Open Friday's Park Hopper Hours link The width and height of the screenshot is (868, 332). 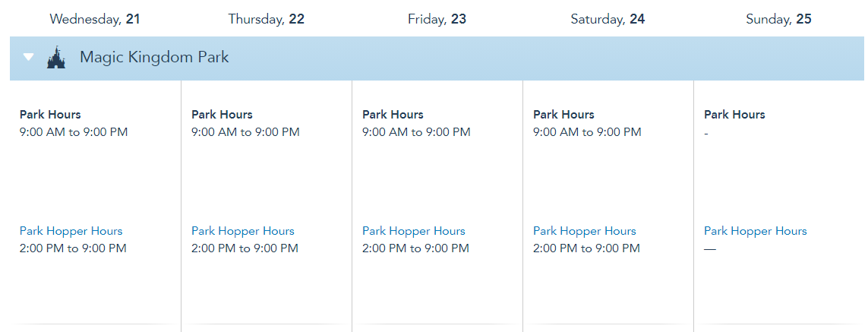[x=413, y=231]
